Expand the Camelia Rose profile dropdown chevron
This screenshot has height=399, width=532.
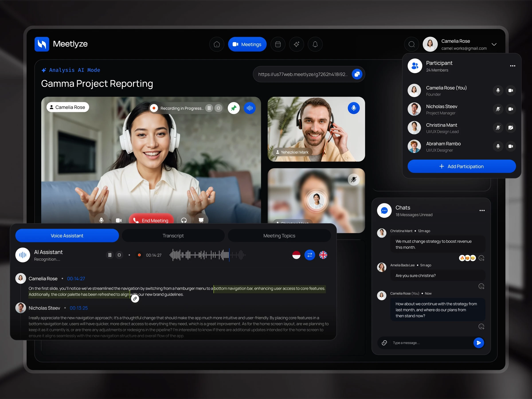coord(494,45)
